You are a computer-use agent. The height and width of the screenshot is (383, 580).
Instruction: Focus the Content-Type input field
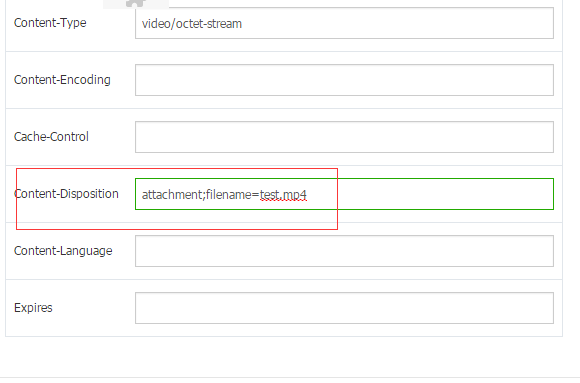(344, 23)
